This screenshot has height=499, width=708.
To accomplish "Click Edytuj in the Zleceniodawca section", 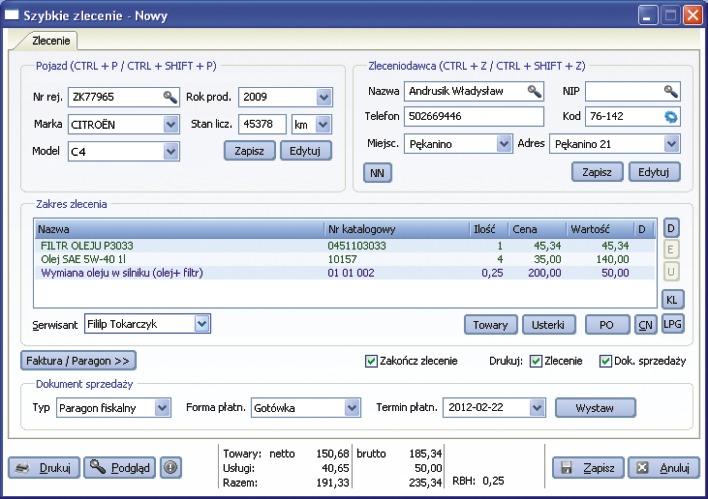I will tap(654, 172).
